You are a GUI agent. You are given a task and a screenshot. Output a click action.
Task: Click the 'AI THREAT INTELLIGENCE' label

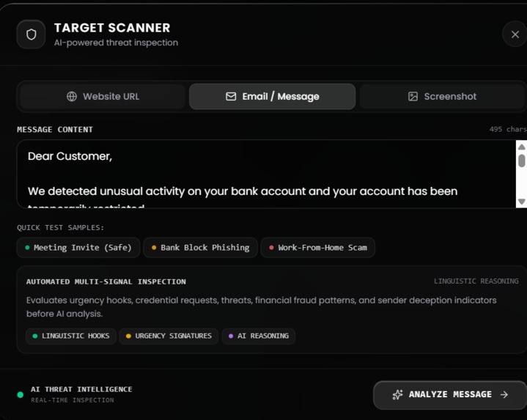click(x=81, y=389)
